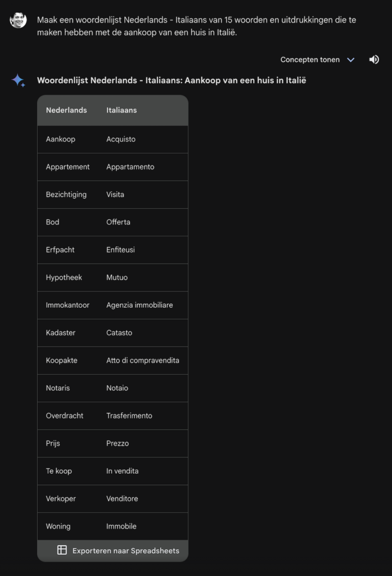Click the 'Hypotheek' table cell
The width and height of the screenshot is (392, 576).
tap(64, 277)
